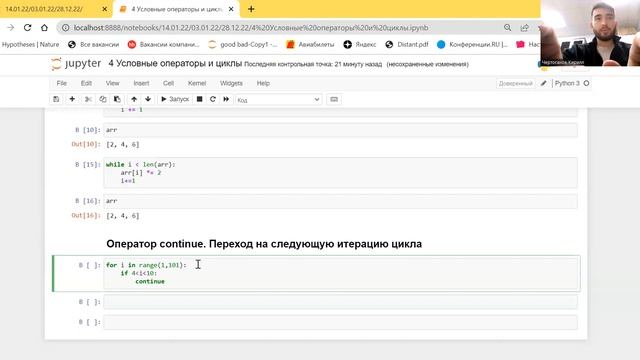
Task: Open the cell type dropdown showing Код
Action: pyautogui.click(x=278, y=100)
